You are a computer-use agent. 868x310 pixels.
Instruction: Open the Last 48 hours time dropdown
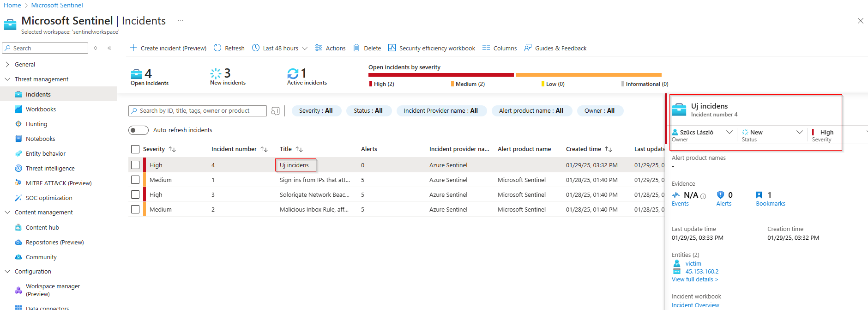point(280,48)
